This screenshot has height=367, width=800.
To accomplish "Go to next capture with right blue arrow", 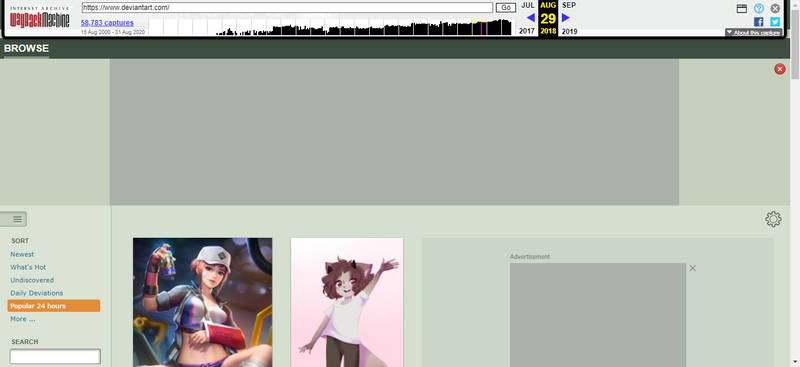I will point(565,18).
